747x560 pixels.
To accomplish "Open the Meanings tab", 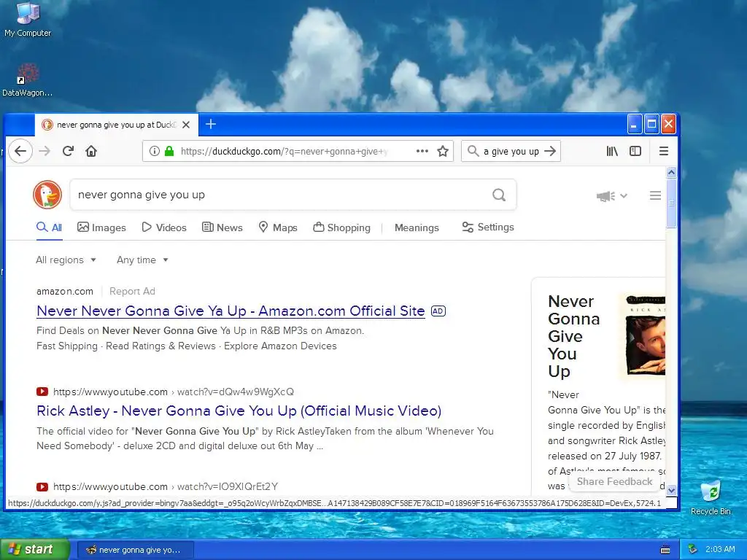I will [417, 227].
